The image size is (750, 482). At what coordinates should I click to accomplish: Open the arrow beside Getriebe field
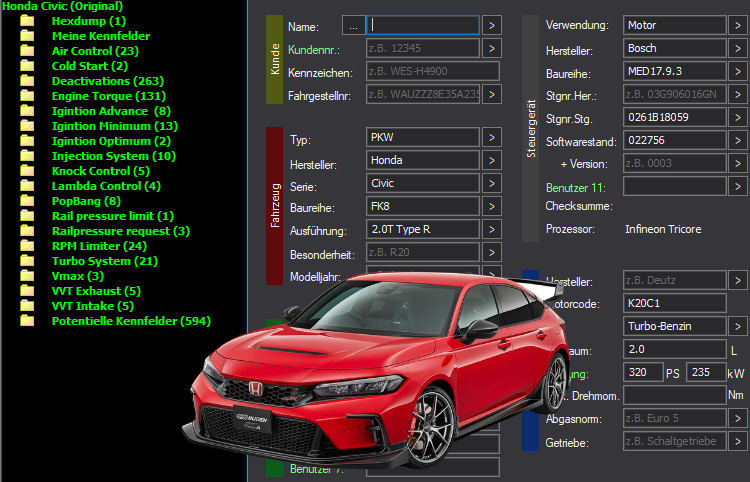click(x=738, y=441)
